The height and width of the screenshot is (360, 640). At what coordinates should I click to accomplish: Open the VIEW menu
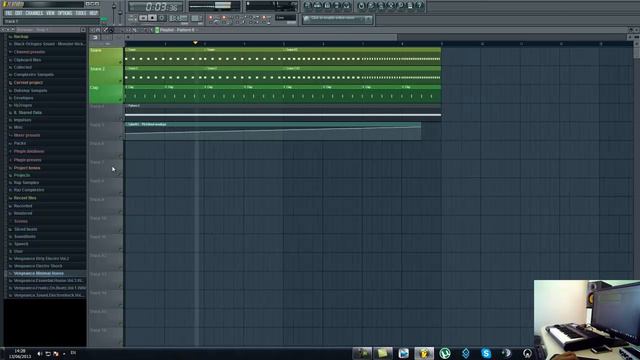click(x=50, y=13)
